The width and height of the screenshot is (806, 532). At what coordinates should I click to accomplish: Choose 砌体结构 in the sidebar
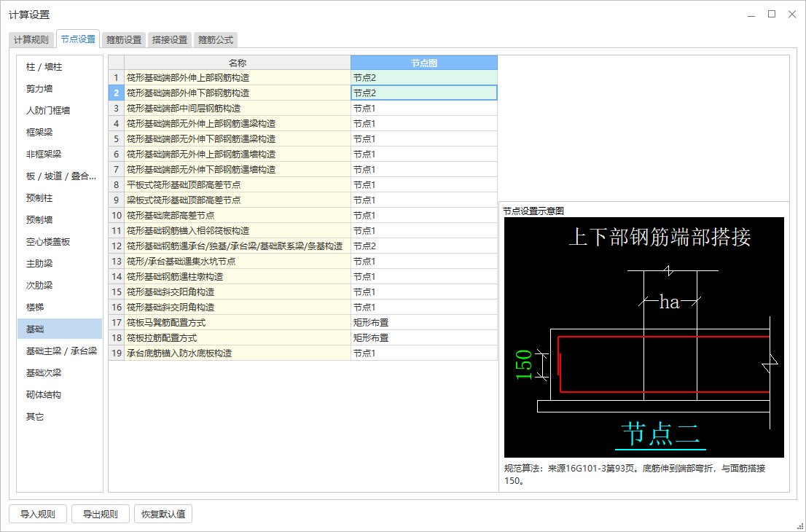click(x=60, y=395)
